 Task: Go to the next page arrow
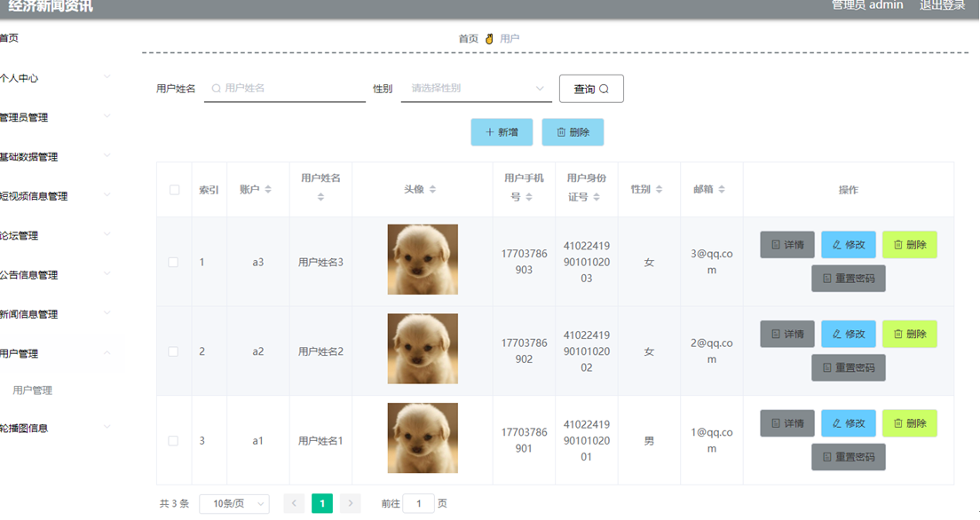(x=351, y=503)
